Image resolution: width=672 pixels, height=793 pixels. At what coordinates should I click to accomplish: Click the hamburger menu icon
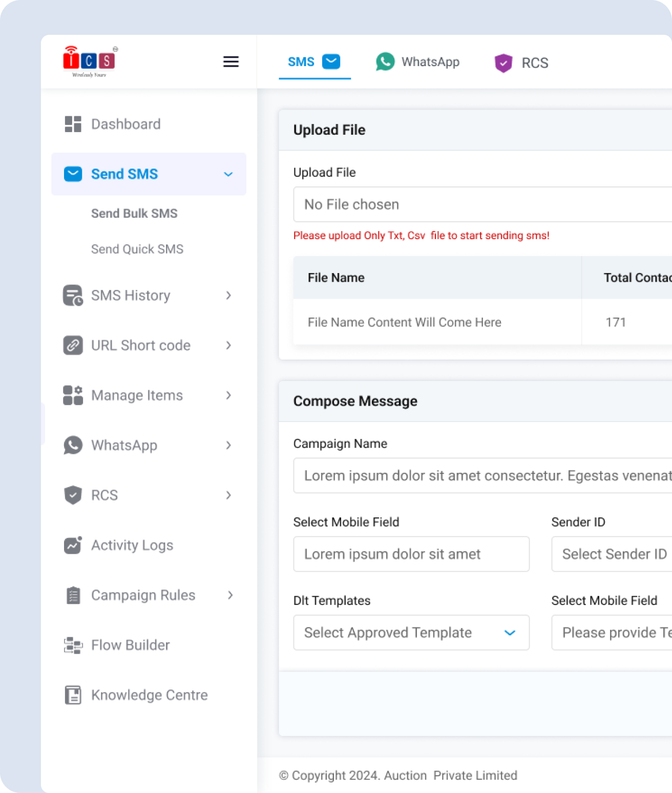pos(231,62)
